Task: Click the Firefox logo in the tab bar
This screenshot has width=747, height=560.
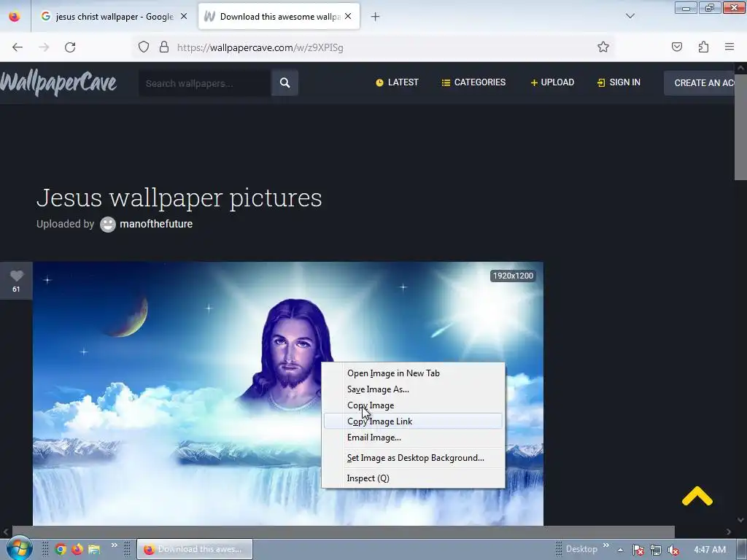Action: [x=15, y=16]
